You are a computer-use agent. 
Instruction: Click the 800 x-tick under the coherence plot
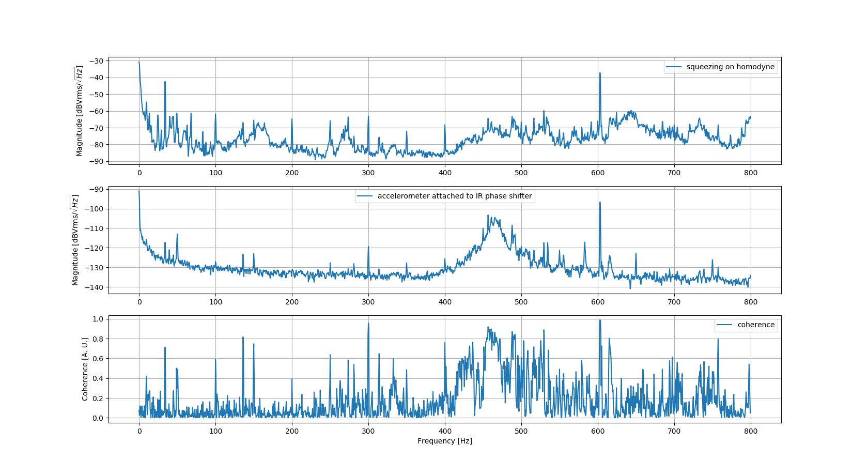[751, 431]
